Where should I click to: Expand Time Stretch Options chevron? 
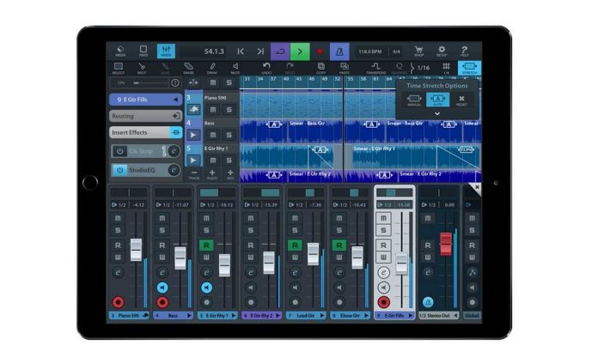point(437,113)
